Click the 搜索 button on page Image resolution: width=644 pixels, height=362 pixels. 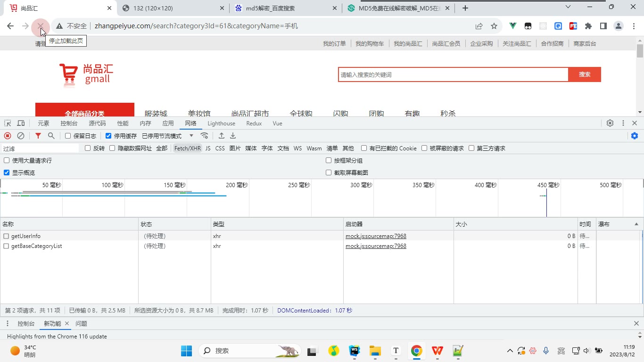(585, 74)
